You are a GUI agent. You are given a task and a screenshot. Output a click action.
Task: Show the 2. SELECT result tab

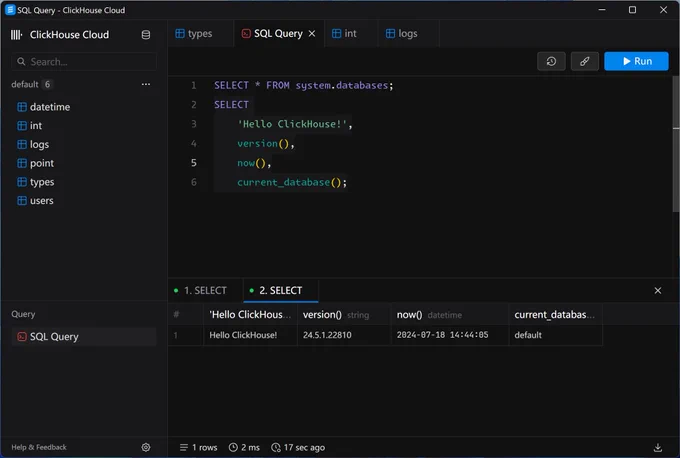[x=281, y=290]
